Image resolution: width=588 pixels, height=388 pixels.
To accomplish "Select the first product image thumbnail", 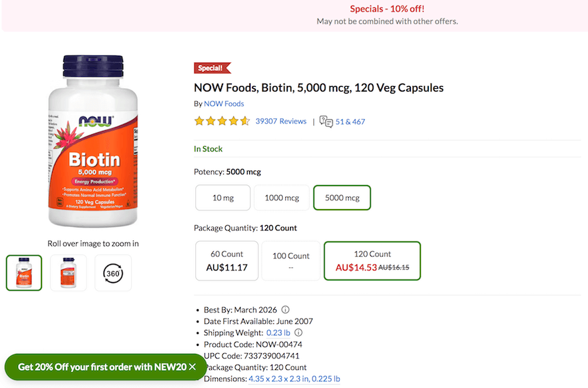I will [23, 272].
